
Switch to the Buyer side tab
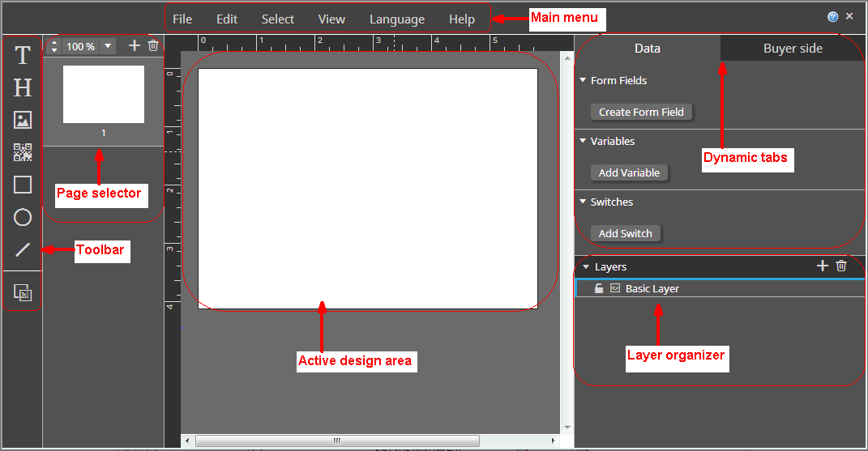pyautogui.click(x=792, y=49)
